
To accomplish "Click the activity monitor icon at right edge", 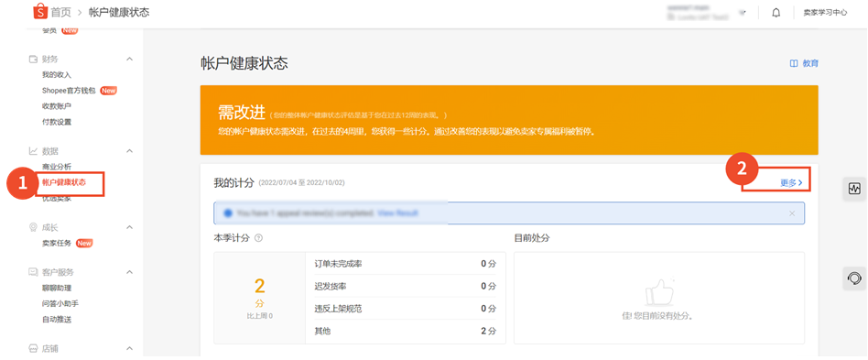I will [x=854, y=189].
